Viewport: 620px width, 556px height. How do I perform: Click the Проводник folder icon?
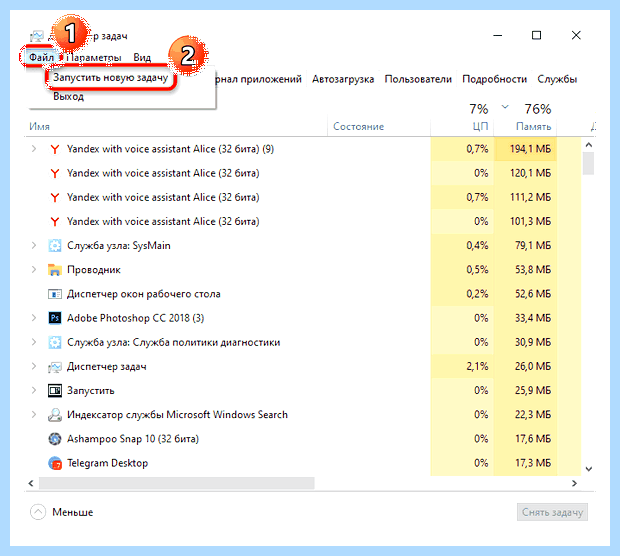click(x=55, y=270)
